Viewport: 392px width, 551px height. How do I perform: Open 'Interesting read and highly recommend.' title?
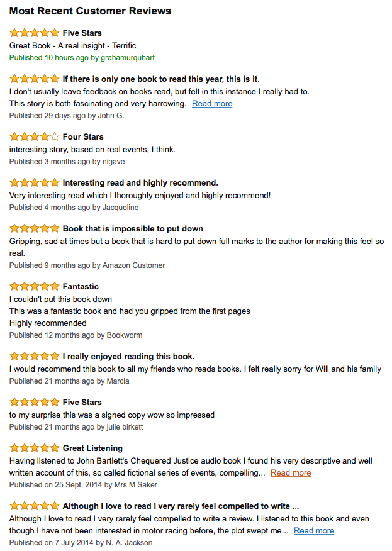(x=140, y=183)
